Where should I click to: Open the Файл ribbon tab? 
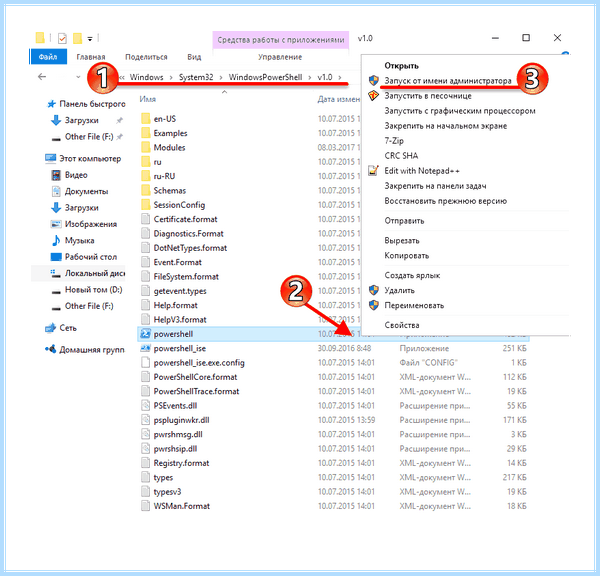pyautogui.click(x=48, y=57)
